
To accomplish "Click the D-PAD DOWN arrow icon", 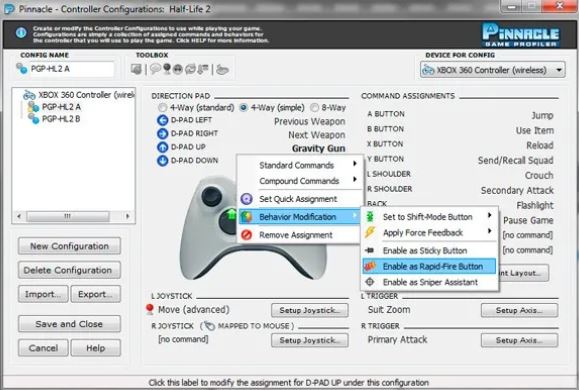I will 162,161.
